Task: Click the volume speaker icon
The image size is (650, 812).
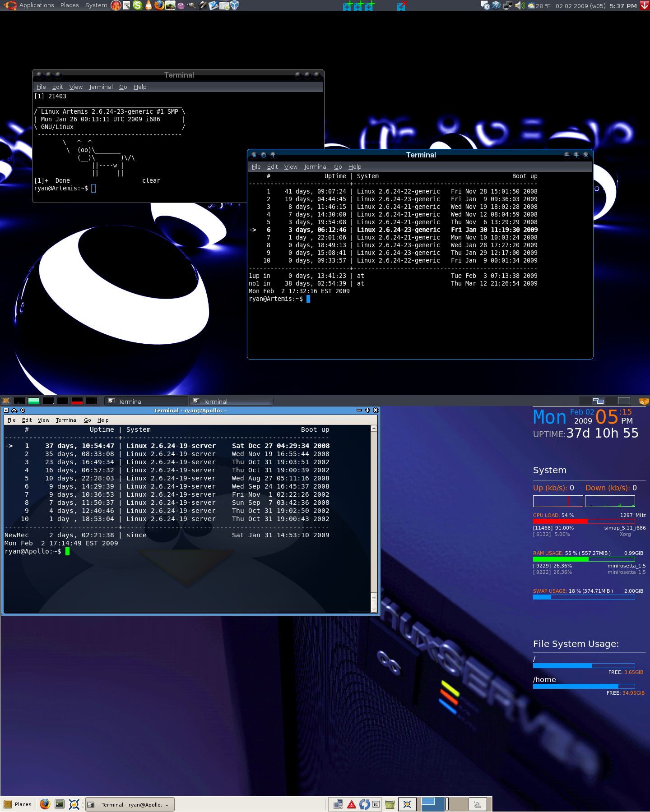Action: (520, 5)
